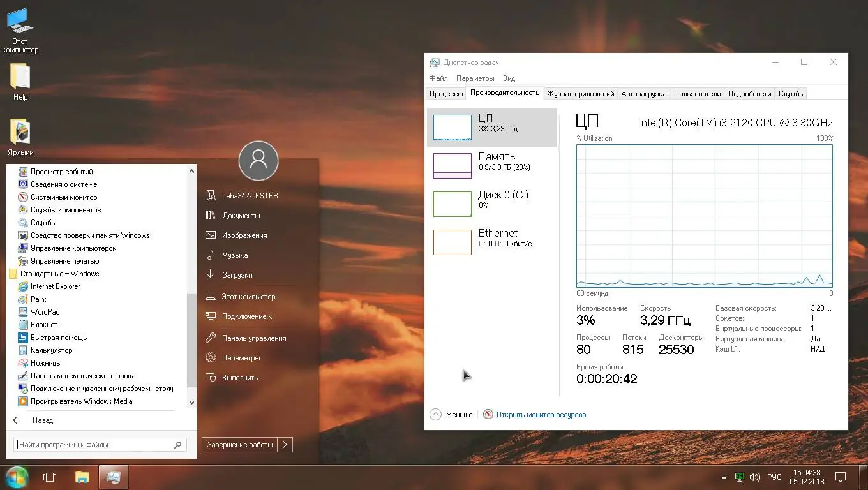
Task: Open Изображения in start menu
Action: point(244,235)
